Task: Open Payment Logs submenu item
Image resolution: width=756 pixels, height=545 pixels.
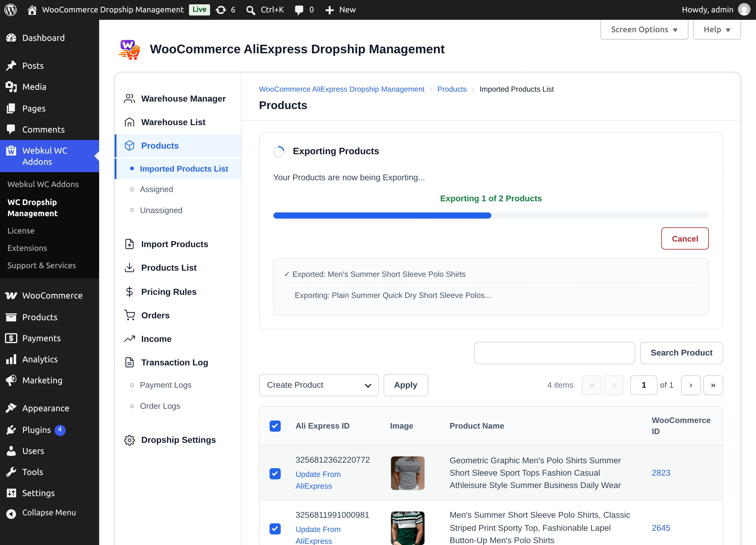Action: click(166, 385)
